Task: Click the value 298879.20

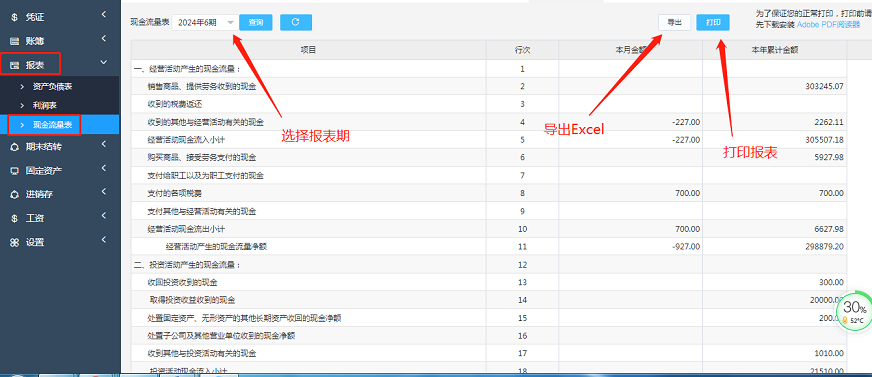Action: (x=824, y=246)
